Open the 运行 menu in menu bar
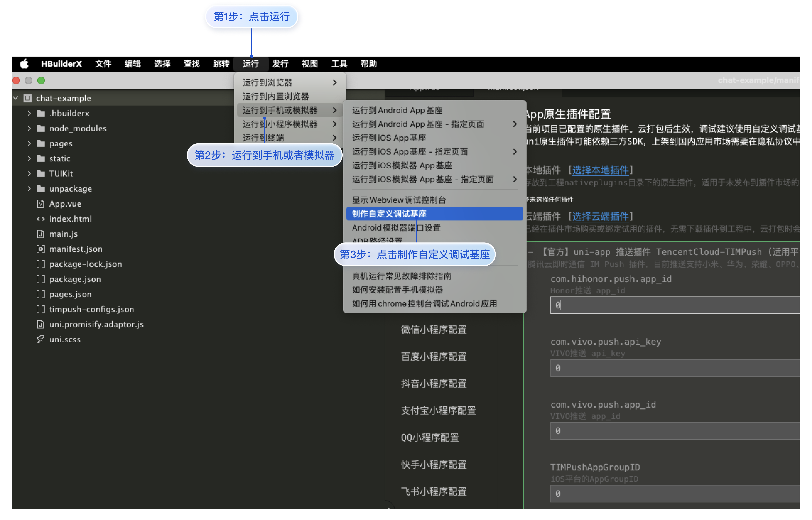812x520 pixels. tap(251, 64)
